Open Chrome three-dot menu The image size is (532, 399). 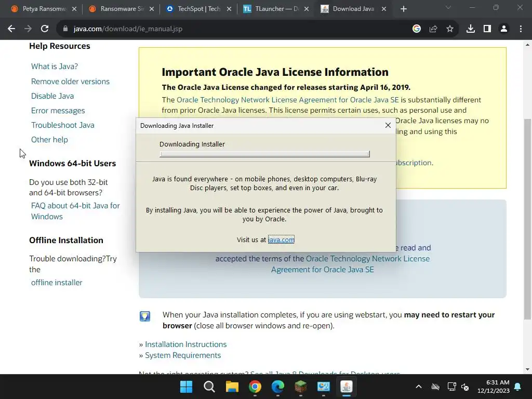pos(521,29)
